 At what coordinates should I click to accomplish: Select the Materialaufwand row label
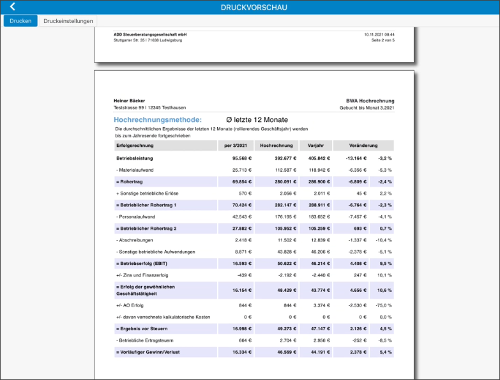[x=135, y=170]
